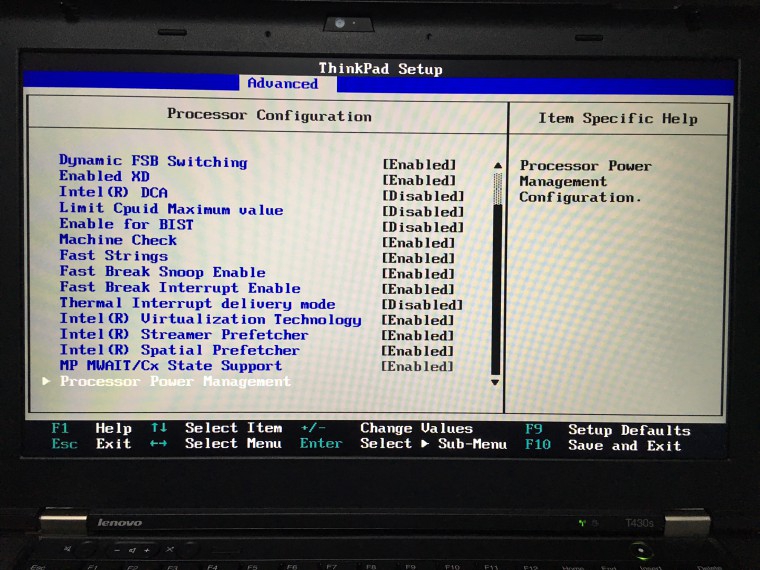The image size is (760, 570).
Task: Toggle Fast Break Interrupt Enable value
Action: pos(418,289)
